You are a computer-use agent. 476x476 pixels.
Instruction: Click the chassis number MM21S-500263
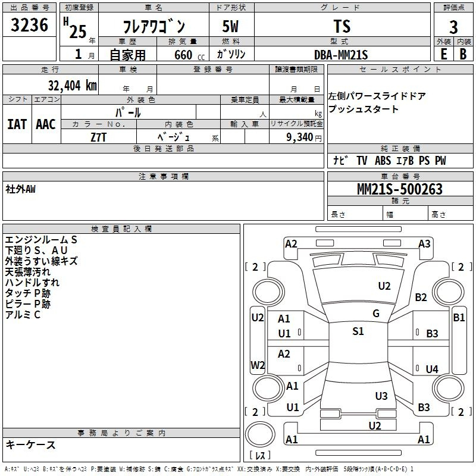coord(400,189)
